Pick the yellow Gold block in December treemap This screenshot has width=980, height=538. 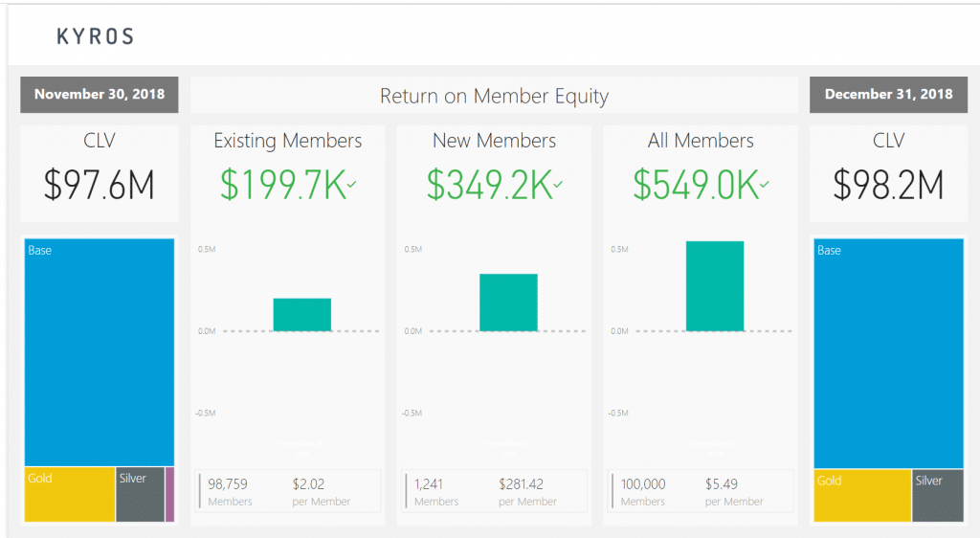[861, 496]
